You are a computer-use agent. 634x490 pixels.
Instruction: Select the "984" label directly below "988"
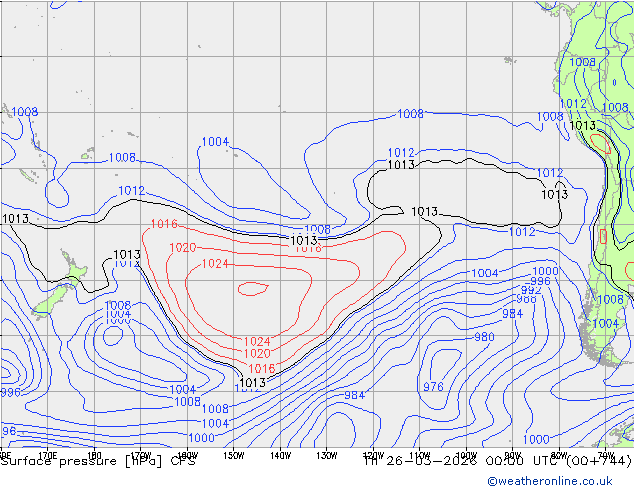tap(512, 313)
